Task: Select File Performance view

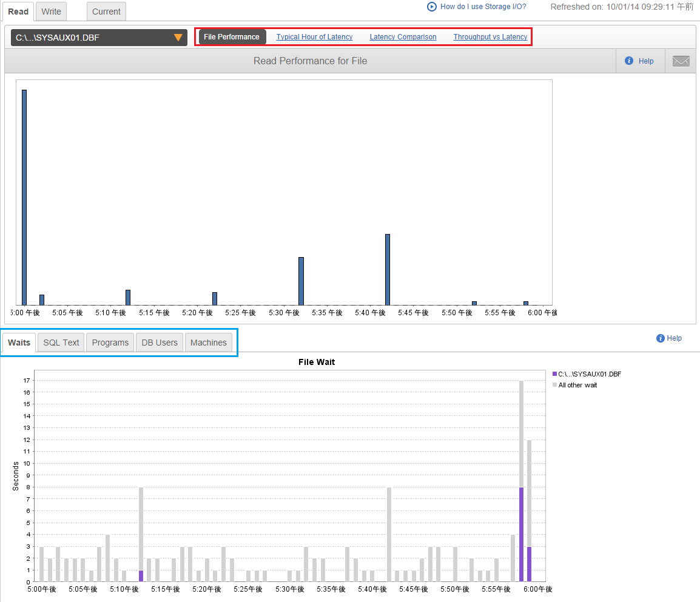Action: pos(232,37)
